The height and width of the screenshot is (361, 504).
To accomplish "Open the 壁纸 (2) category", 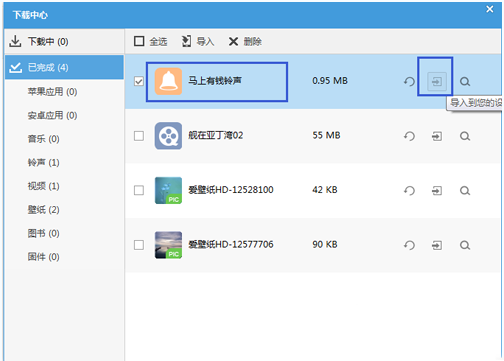I will point(43,210).
